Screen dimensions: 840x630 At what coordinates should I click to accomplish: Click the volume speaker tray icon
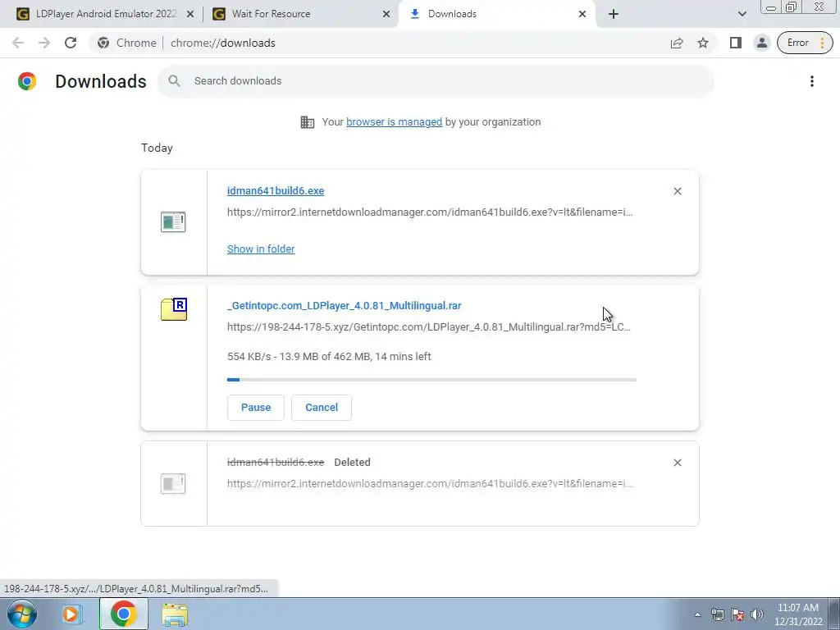[x=757, y=614]
